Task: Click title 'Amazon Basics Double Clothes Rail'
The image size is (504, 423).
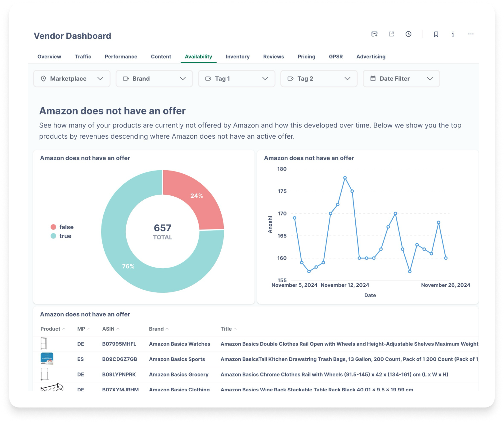Action: (349, 344)
